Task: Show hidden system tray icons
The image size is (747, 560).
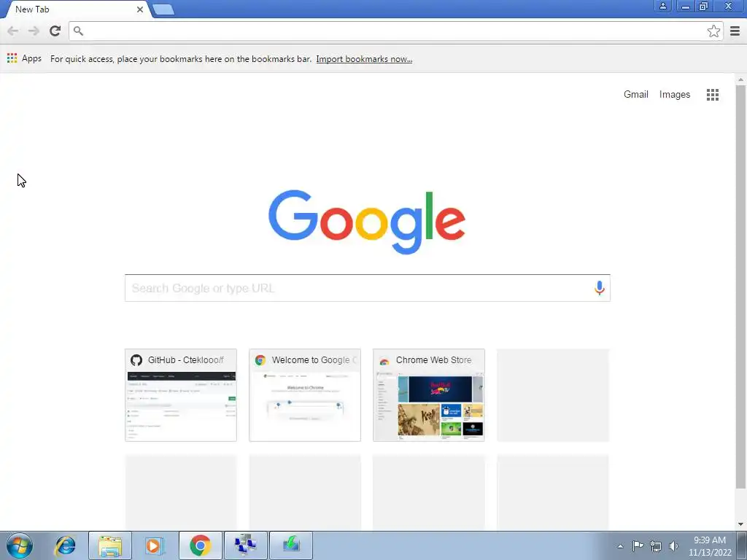Action: point(620,546)
